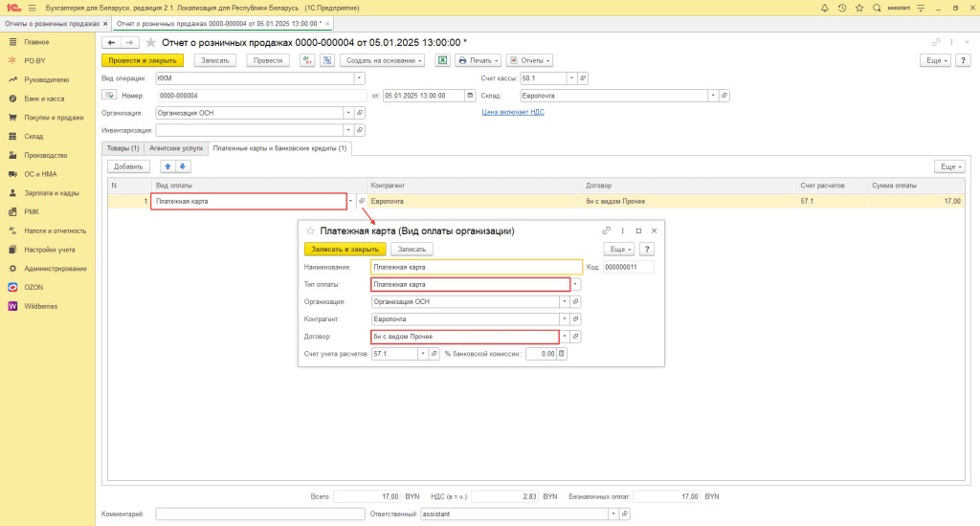This screenshot has height=526, width=980.
Task: Click Записать button in report toolbar
Action: click(x=215, y=60)
